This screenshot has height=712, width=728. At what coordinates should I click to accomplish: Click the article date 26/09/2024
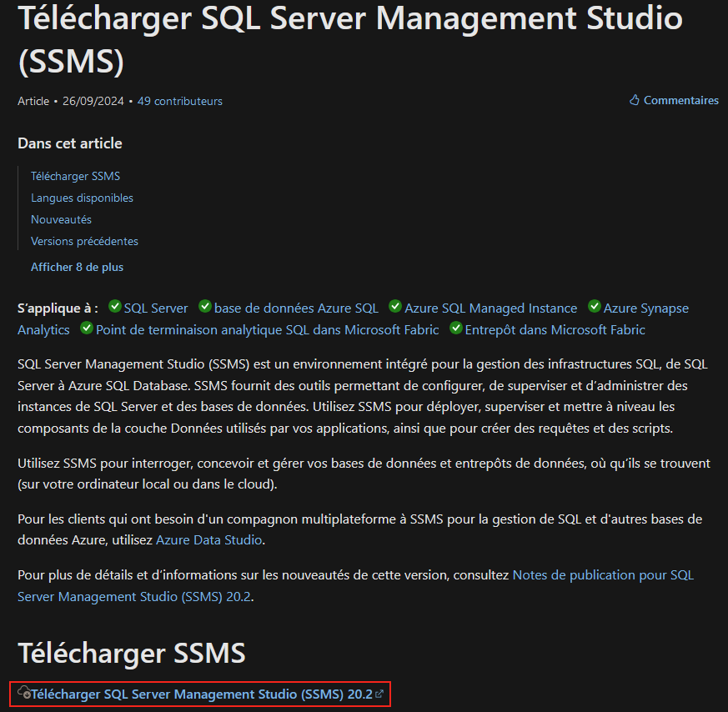click(93, 101)
